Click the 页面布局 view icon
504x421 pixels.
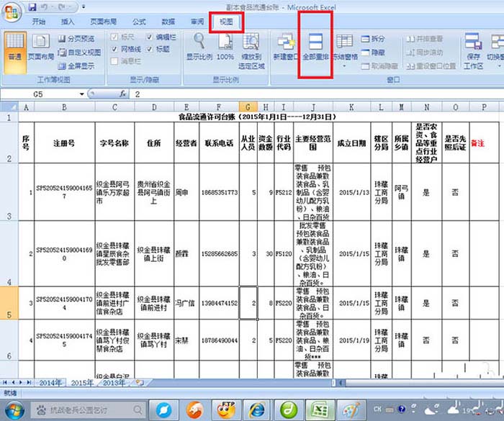[41, 45]
